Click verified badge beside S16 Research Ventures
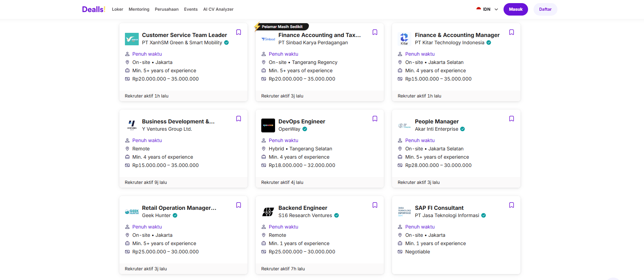Viewport: 644px width, 280px height. tap(336, 215)
